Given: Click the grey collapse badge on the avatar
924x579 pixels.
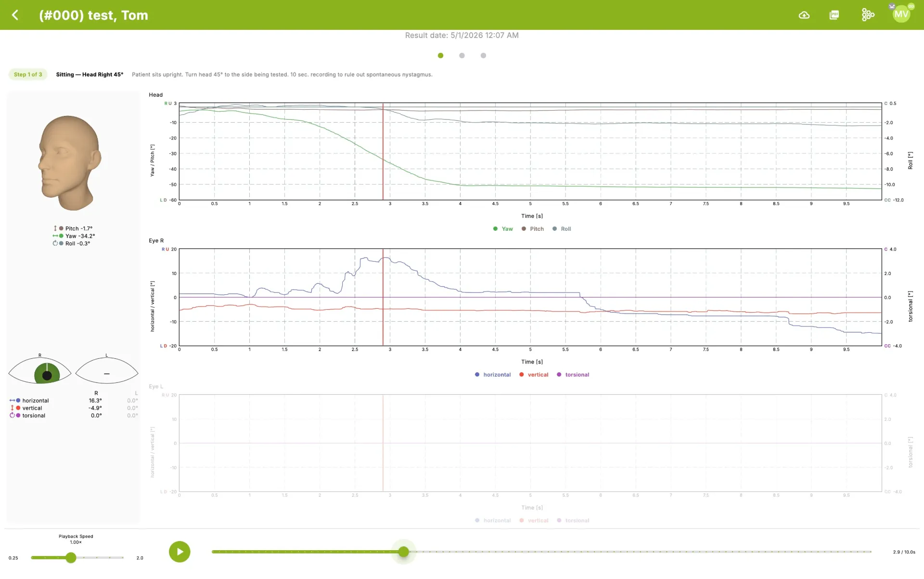Looking at the screenshot, I should coord(892,6).
